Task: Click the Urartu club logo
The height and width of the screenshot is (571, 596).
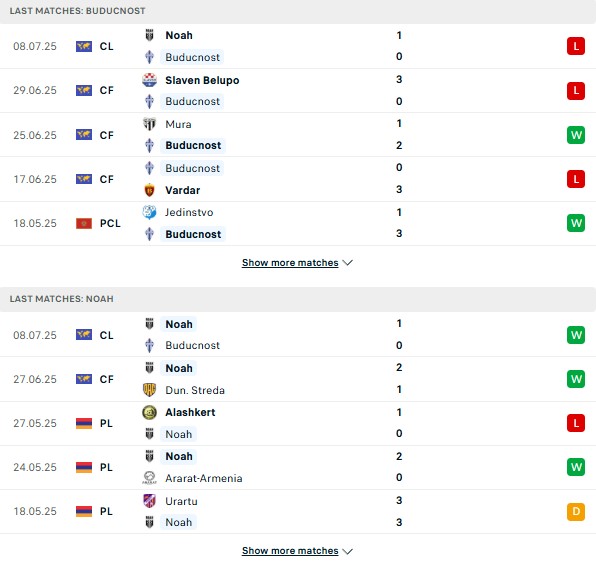Action: point(149,501)
